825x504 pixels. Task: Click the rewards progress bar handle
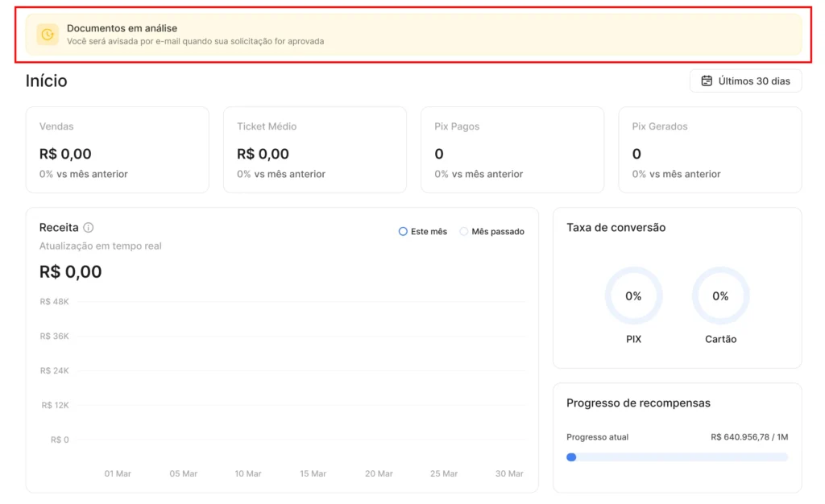pos(571,457)
